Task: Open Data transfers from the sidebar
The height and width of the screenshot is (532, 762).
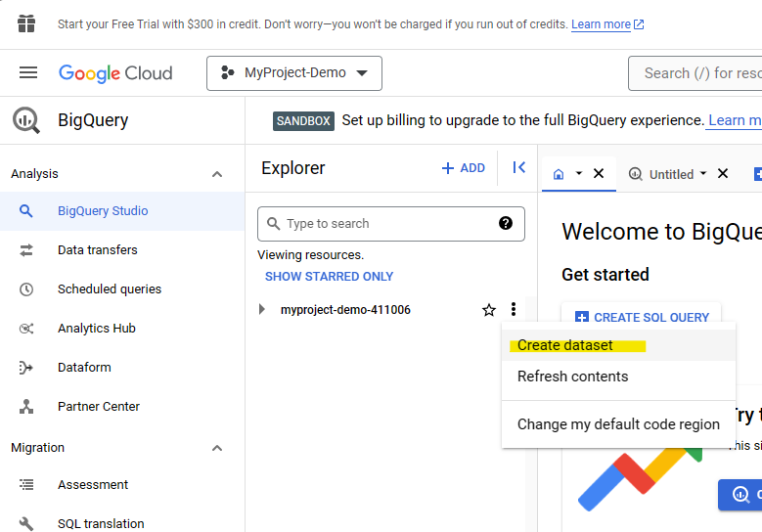Action: point(97,250)
